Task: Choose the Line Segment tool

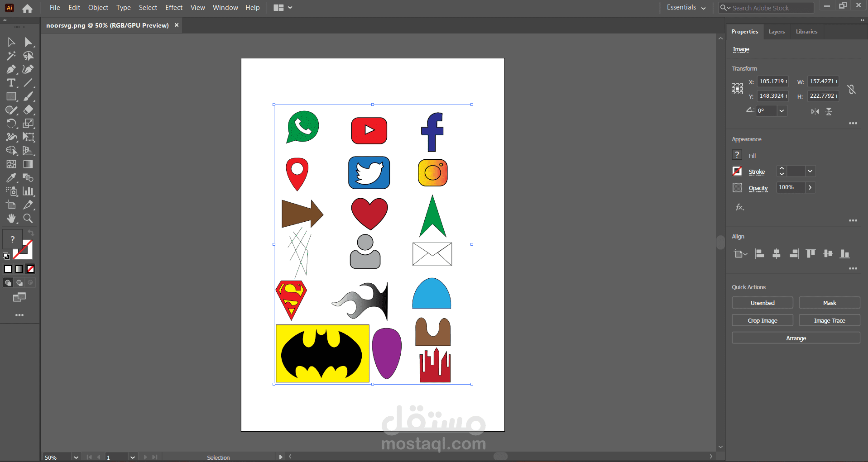Action: (x=28, y=83)
